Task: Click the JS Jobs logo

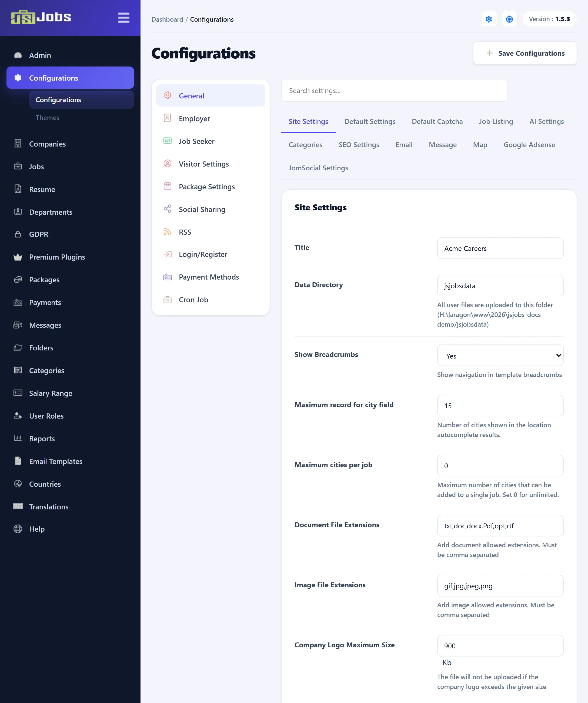Action: 41,17
